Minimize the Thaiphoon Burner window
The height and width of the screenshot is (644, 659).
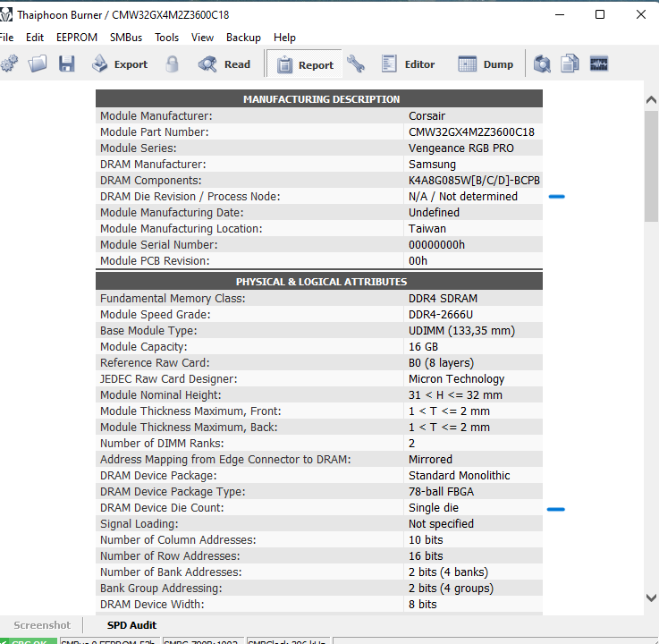pyautogui.click(x=560, y=14)
